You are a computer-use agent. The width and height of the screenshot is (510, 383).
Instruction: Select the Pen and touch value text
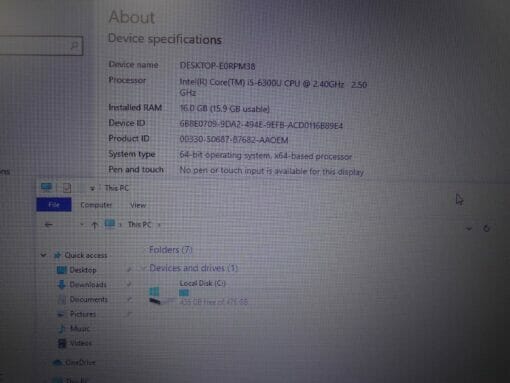coord(271,171)
